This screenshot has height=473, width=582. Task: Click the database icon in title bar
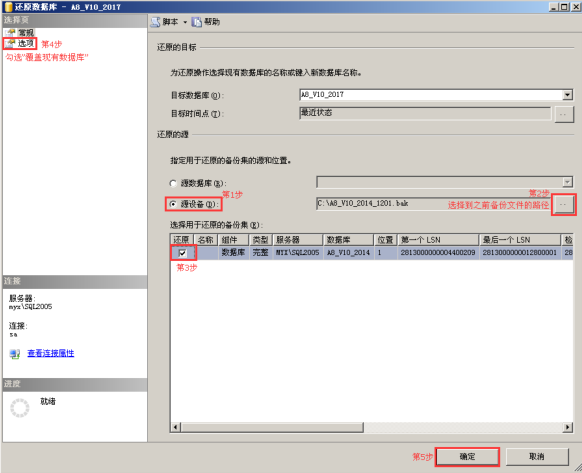(8, 7)
